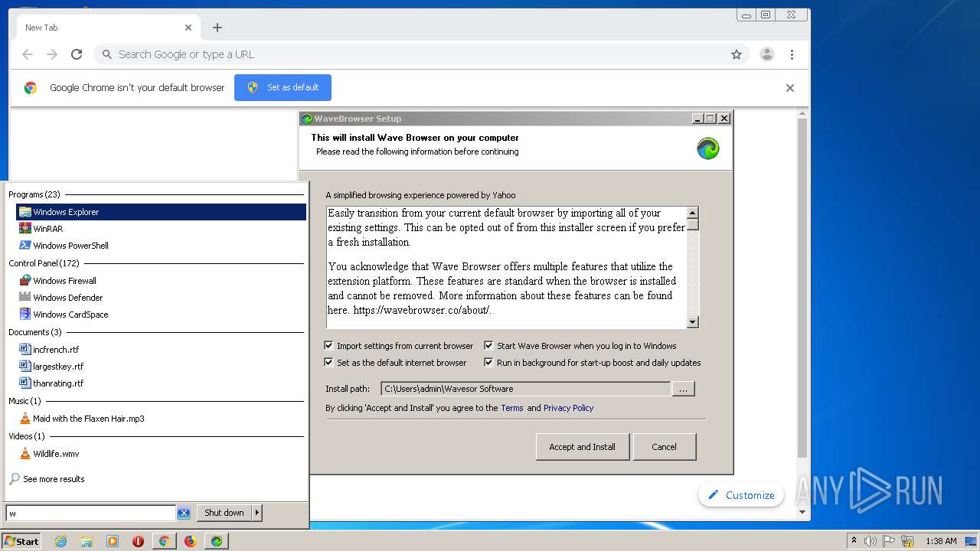Click the Start menu search field

tap(91, 513)
